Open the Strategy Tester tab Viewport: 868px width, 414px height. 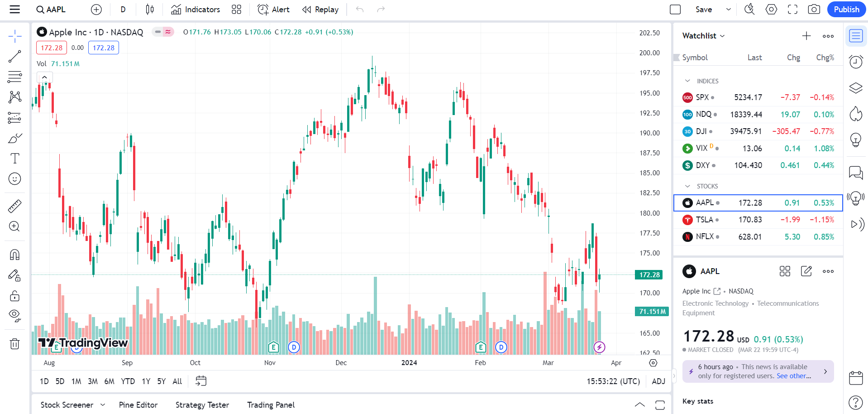point(202,405)
